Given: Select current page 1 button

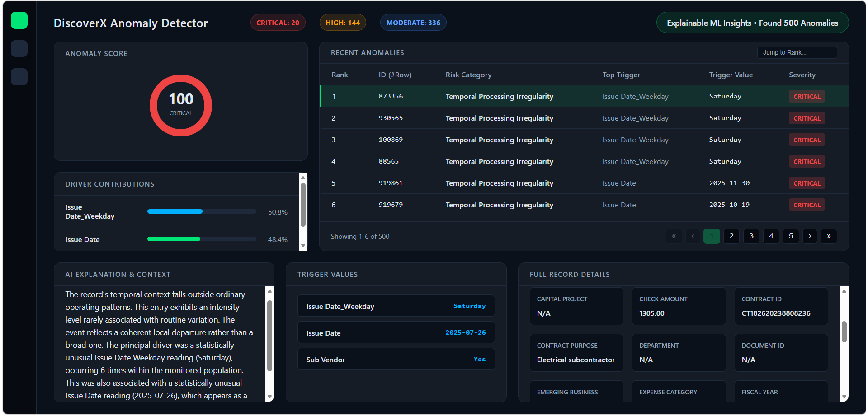Looking at the screenshot, I should [712, 236].
